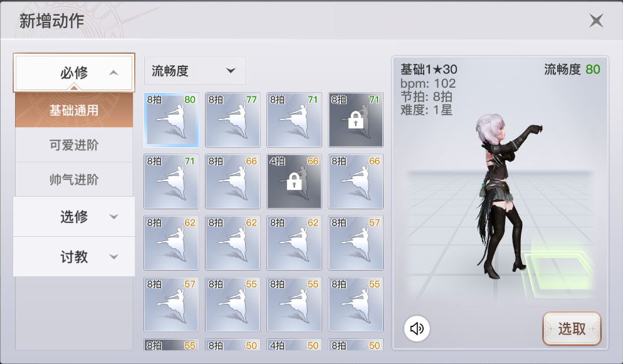
Task: Pick the 8拍 move with fluency 71 in second row
Action: [x=171, y=182]
